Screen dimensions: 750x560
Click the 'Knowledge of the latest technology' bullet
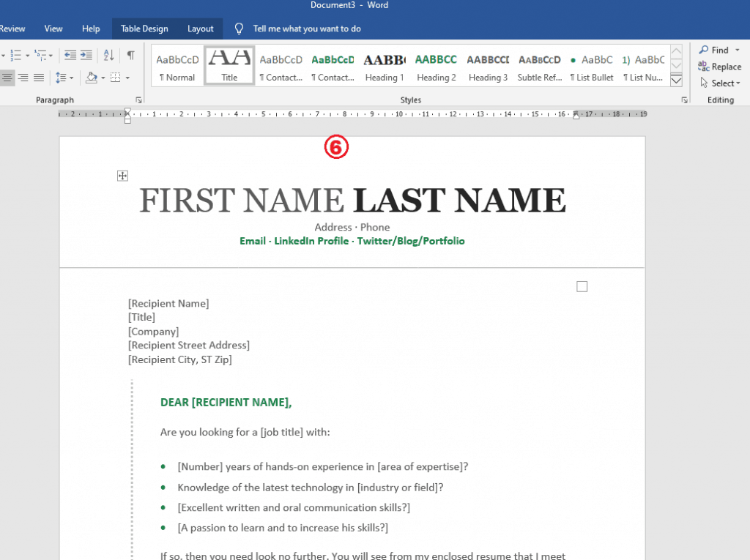(311, 488)
